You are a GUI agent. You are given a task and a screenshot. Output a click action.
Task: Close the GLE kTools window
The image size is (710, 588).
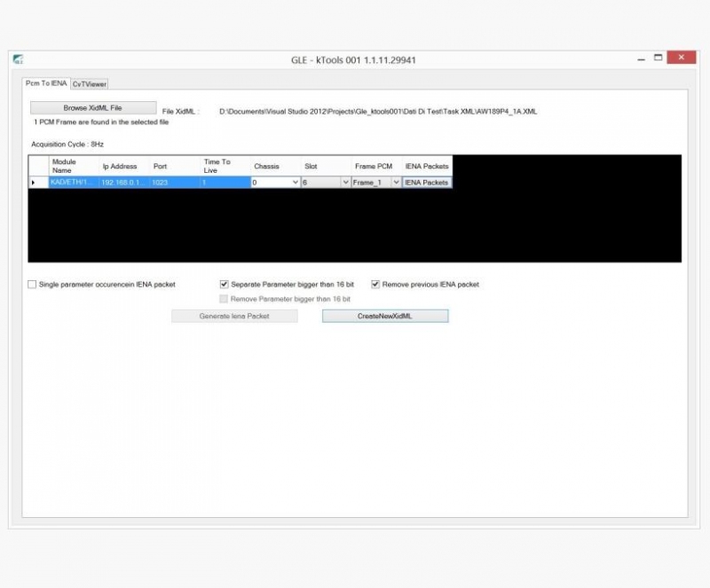point(682,59)
